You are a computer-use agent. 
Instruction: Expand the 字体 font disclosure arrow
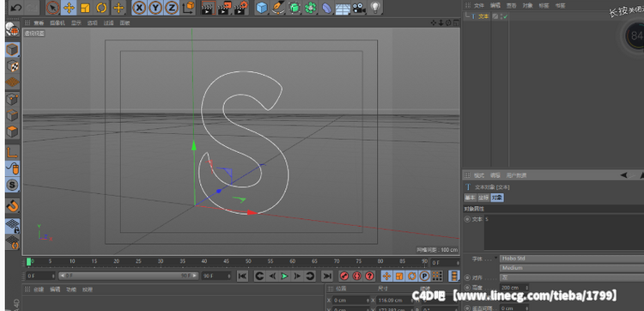click(x=495, y=259)
